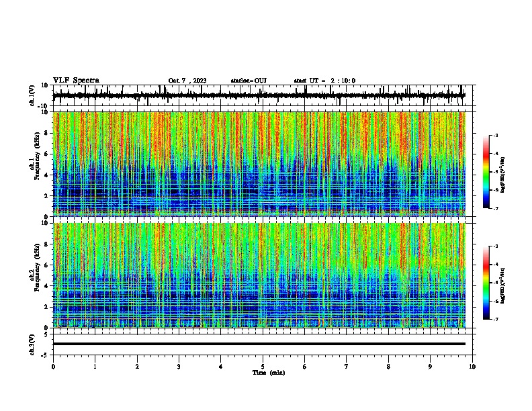Click the ch.1 voltage waveform trace

[x=259, y=95]
